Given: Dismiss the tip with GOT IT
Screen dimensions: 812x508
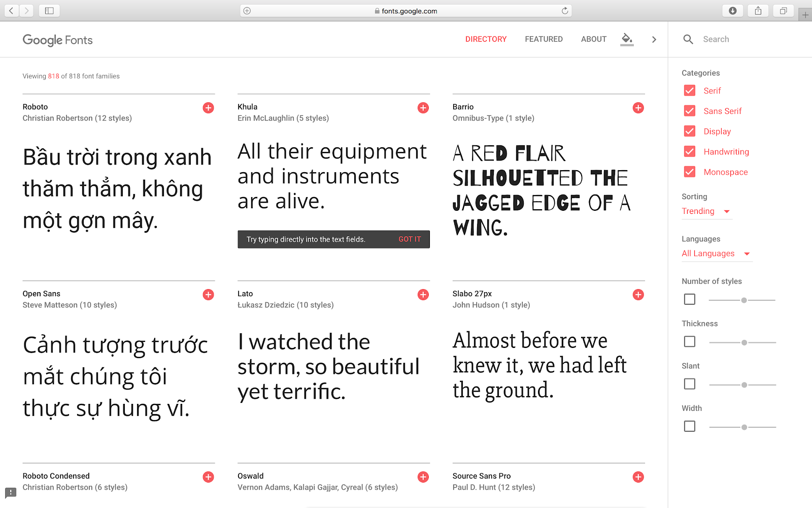Looking at the screenshot, I should pyautogui.click(x=410, y=239).
